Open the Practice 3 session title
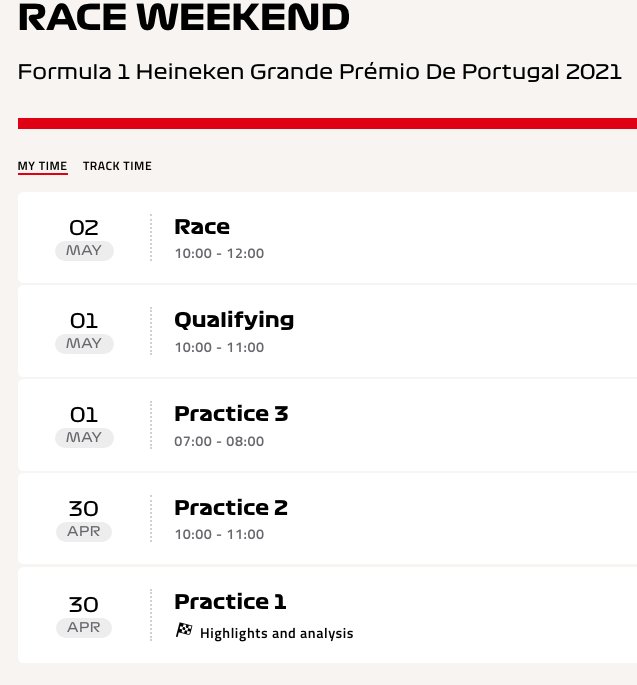 click(231, 414)
